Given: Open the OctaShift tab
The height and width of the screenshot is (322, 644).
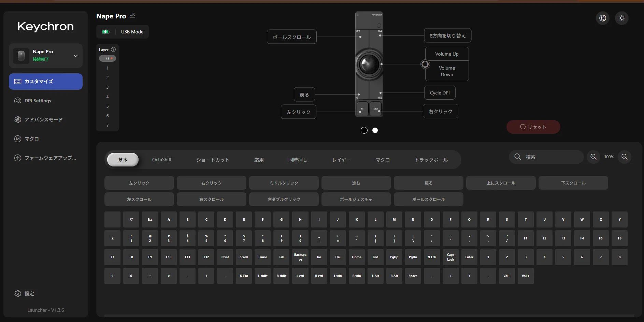Looking at the screenshot, I should [162, 160].
